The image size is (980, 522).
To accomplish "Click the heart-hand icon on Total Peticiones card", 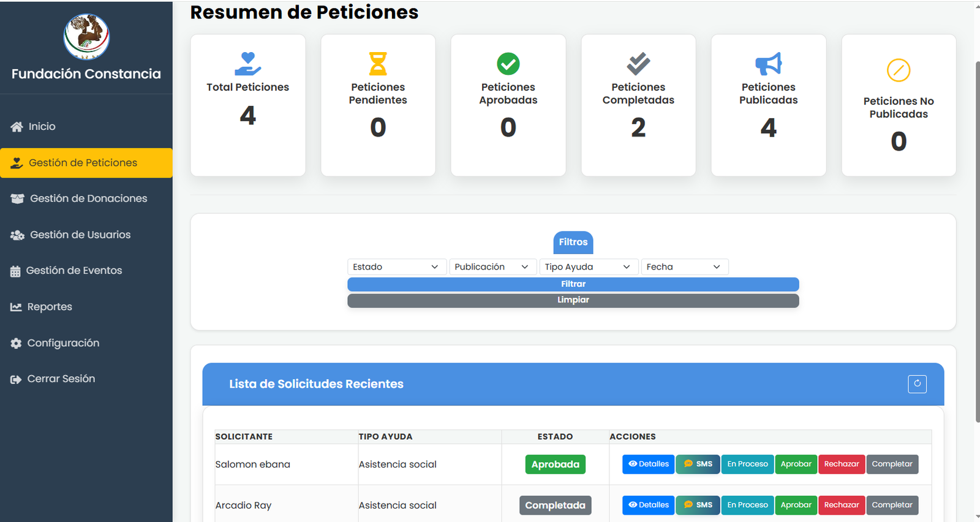I will click(247, 64).
